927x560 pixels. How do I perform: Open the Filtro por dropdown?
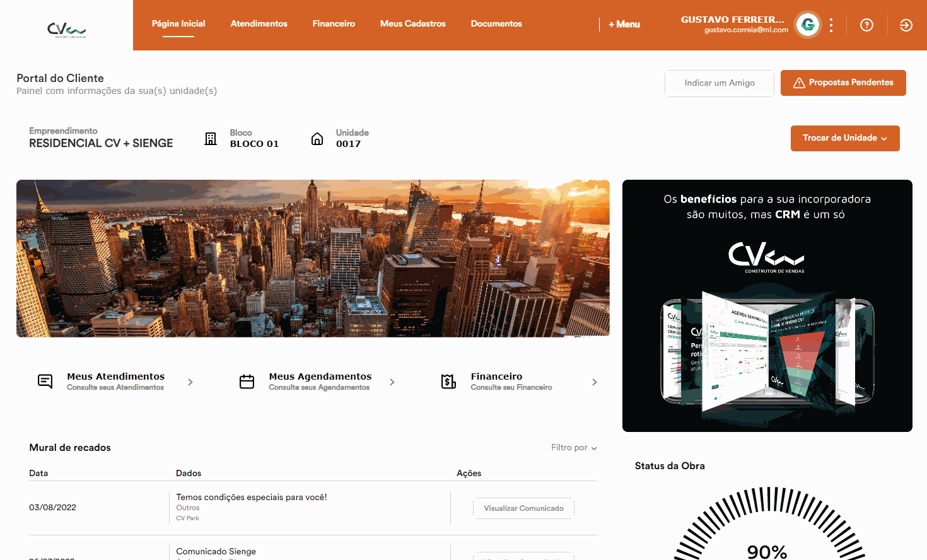[x=574, y=447]
